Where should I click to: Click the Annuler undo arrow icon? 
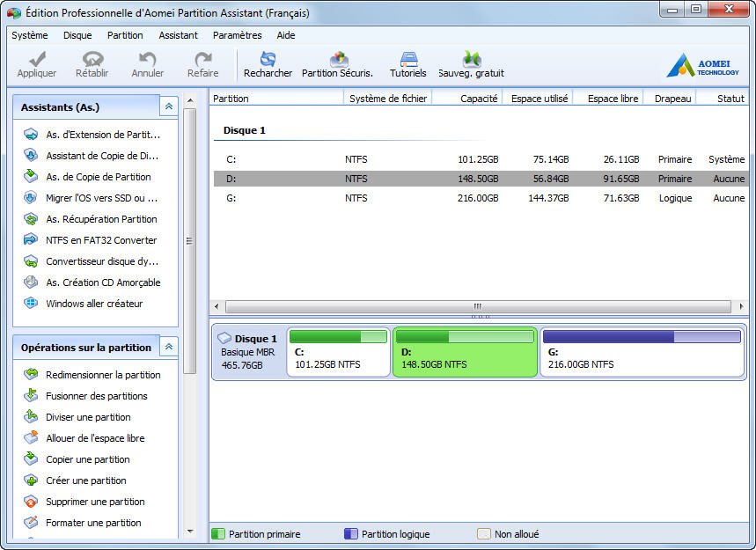click(x=147, y=59)
